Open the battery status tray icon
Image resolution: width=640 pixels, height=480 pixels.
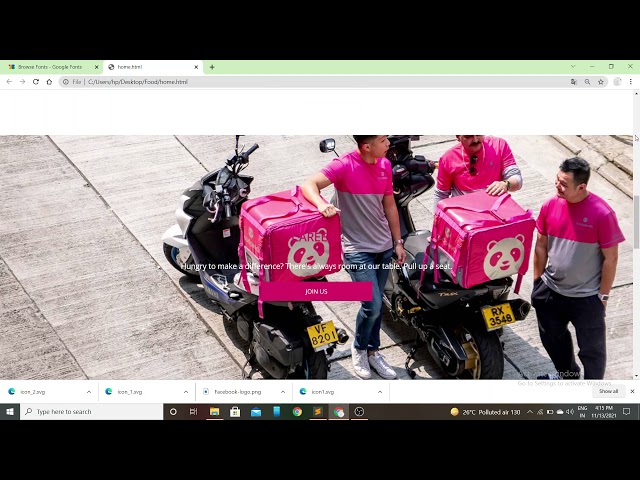pyautogui.click(x=550, y=412)
